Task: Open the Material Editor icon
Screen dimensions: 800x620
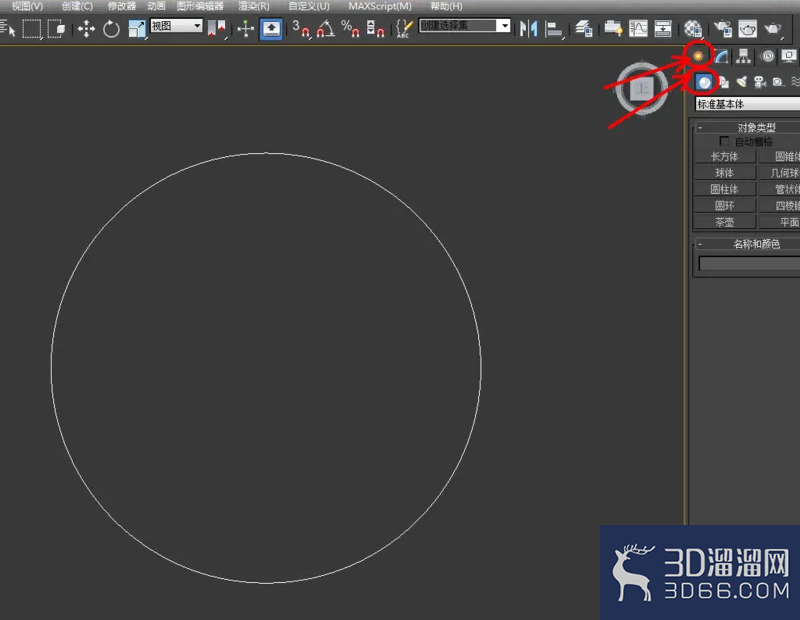Action: point(693,29)
